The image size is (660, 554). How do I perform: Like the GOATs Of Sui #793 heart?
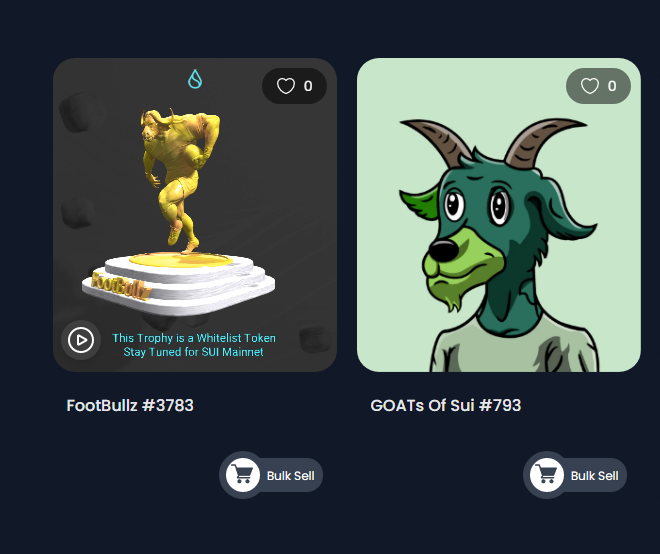coord(589,86)
